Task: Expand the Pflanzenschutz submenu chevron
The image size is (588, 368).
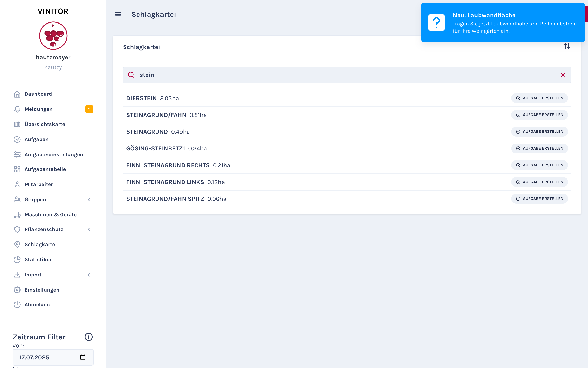Action: (89, 229)
